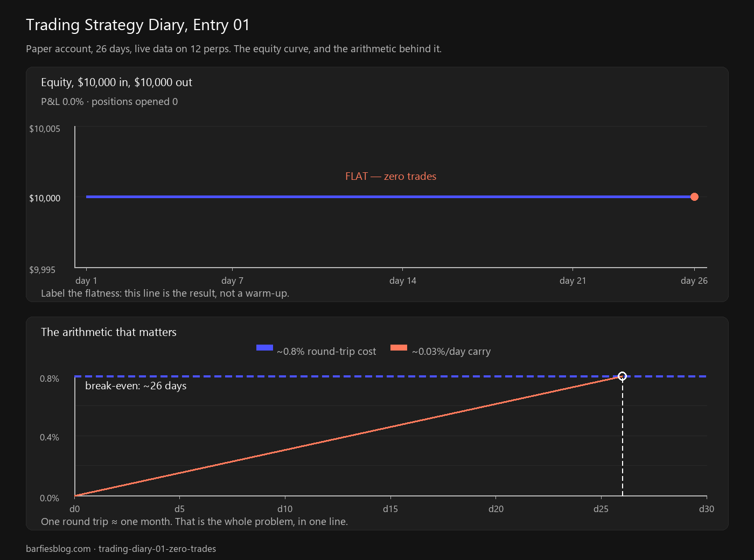This screenshot has height=560, width=754.
Task: Click the white break-even circle marker
Action: (622, 376)
